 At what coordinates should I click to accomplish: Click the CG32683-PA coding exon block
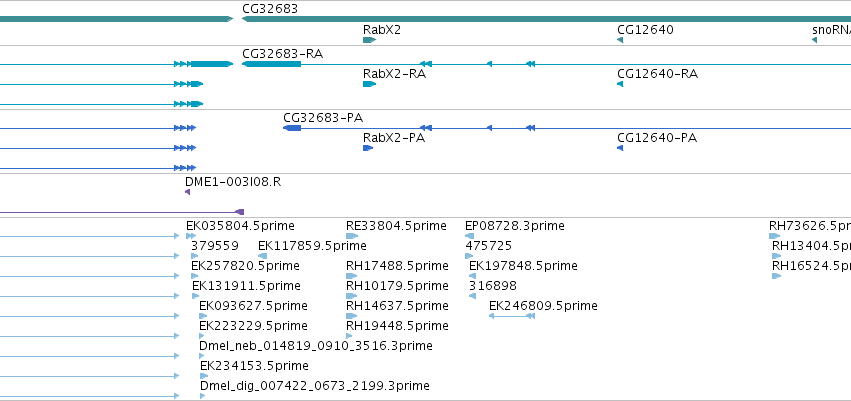point(292,128)
